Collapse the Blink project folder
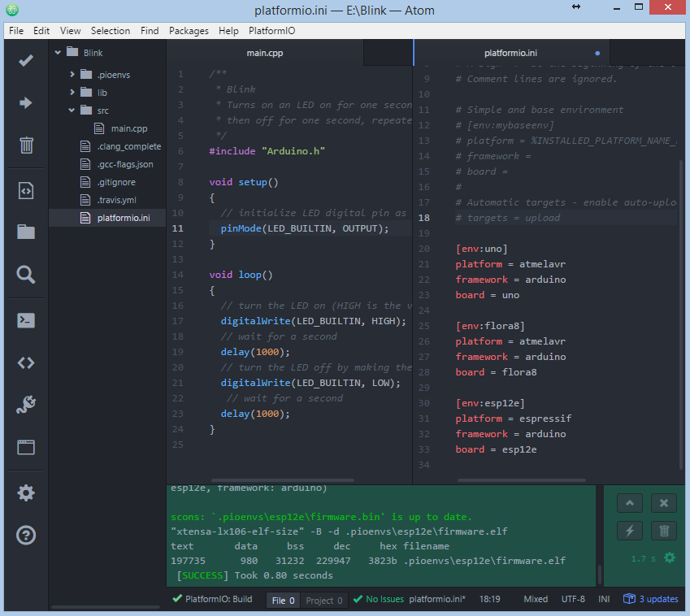Viewport: 690px width, 616px height. click(x=58, y=52)
